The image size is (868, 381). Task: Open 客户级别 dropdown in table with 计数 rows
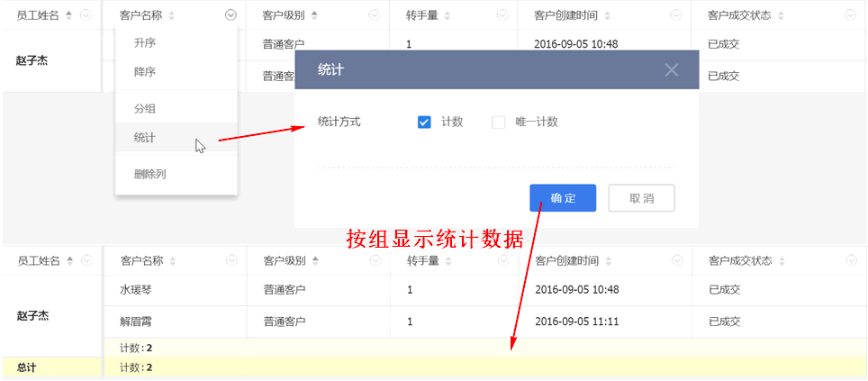[x=375, y=261]
